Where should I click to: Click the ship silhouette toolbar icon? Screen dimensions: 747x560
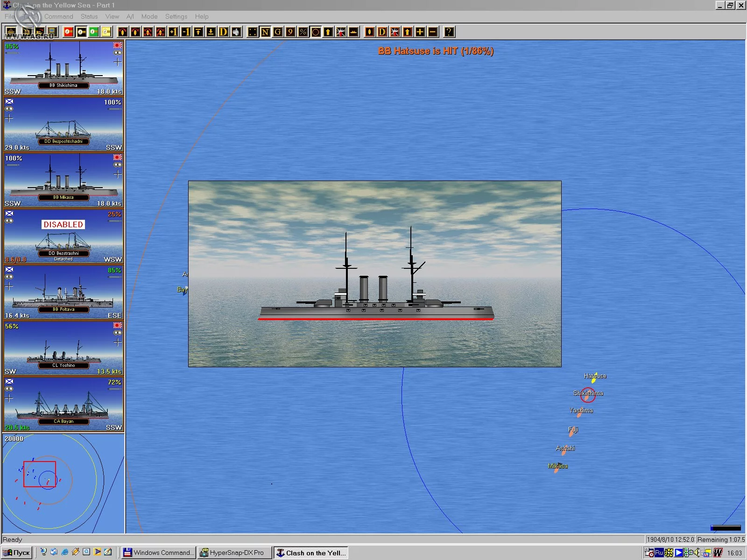pyautogui.click(x=353, y=32)
